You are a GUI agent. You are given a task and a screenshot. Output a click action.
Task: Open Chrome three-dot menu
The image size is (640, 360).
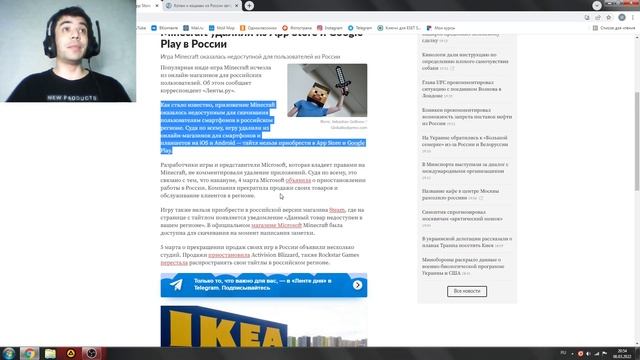point(633,18)
